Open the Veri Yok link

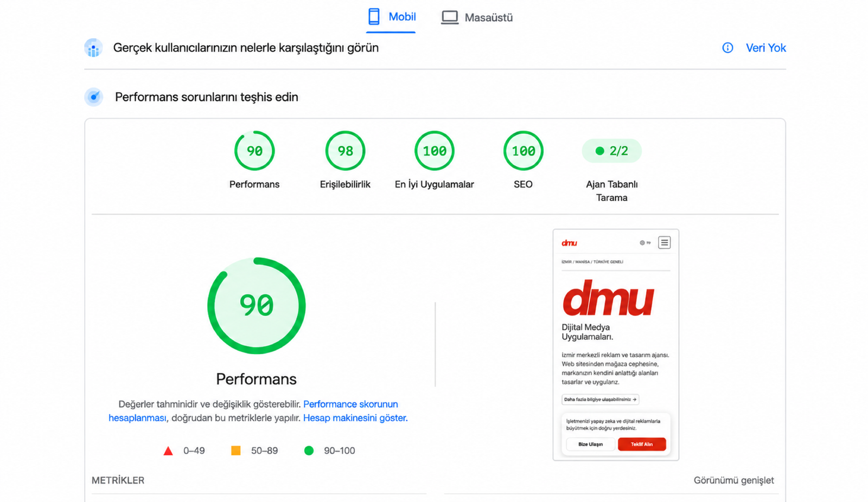765,48
